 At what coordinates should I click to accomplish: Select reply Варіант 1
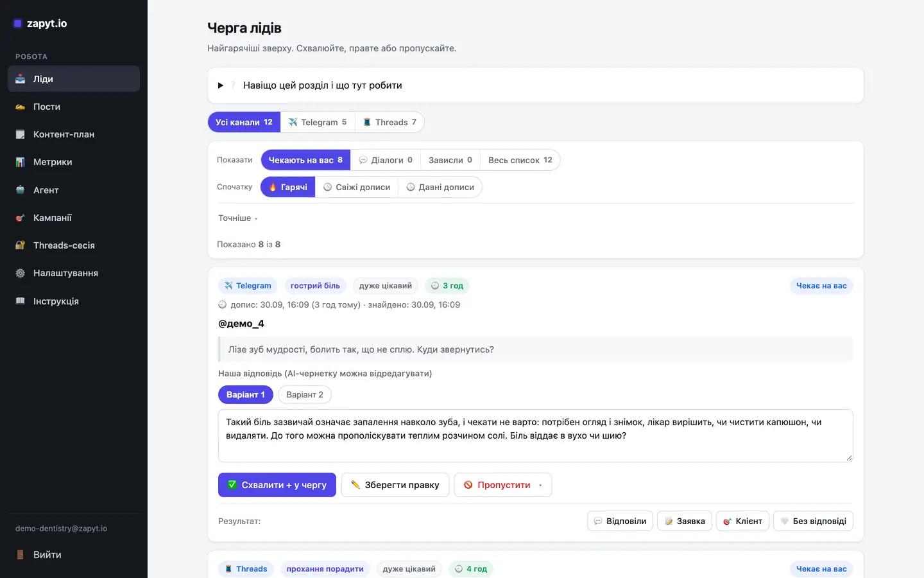click(246, 394)
